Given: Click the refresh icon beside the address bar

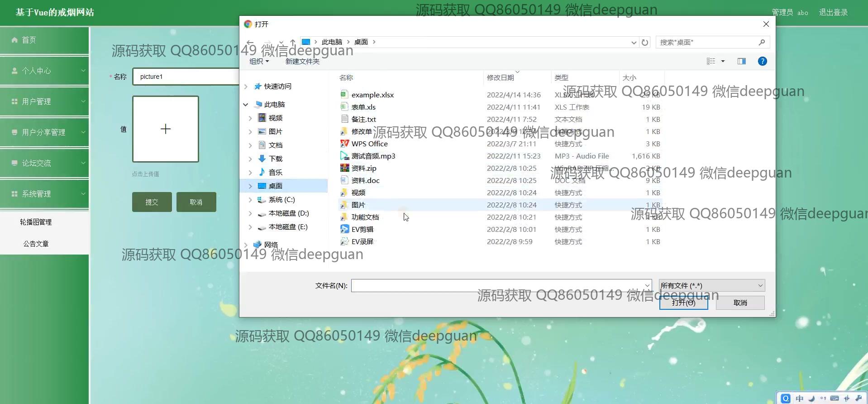Looking at the screenshot, I should [645, 42].
